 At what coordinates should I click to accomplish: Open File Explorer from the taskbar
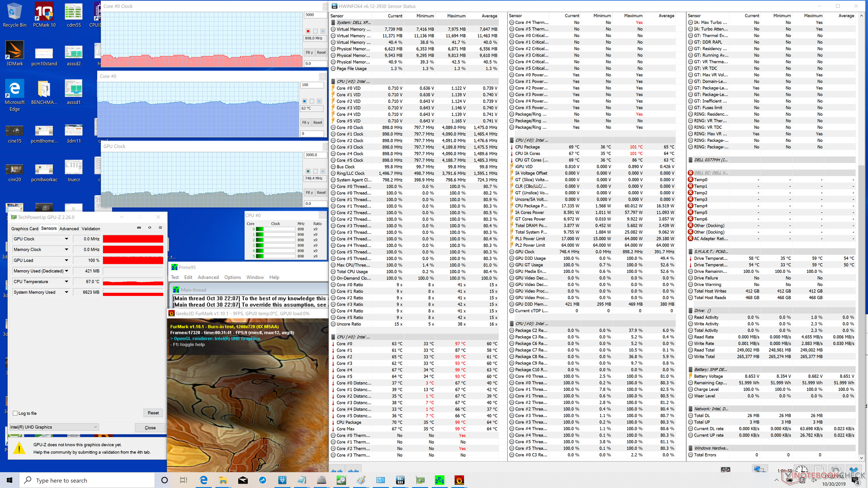tap(223, 480)
